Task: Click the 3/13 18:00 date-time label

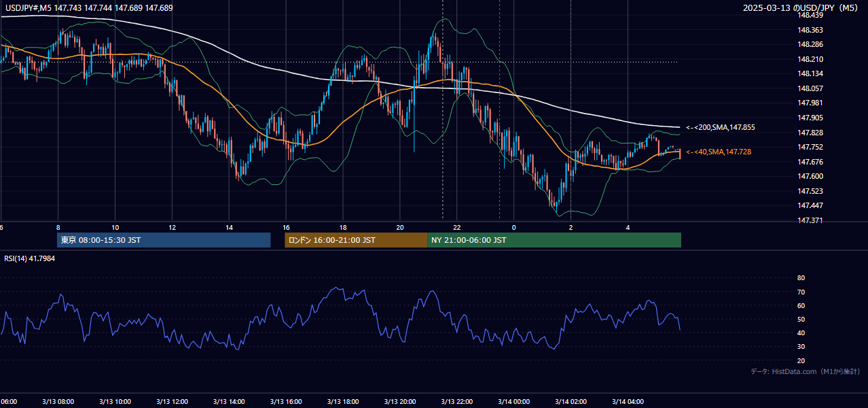Action: click(343, 402)
